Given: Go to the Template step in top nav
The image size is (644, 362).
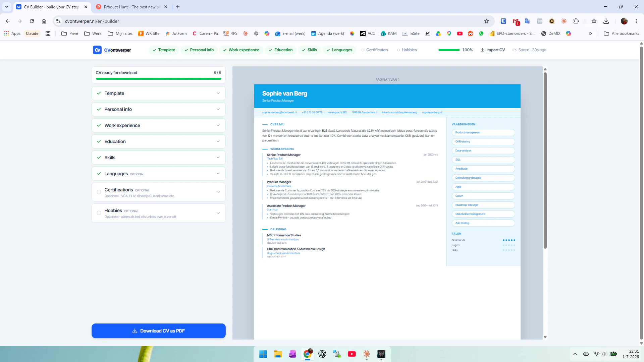Looking at the screenshot, I should (164, 50).
